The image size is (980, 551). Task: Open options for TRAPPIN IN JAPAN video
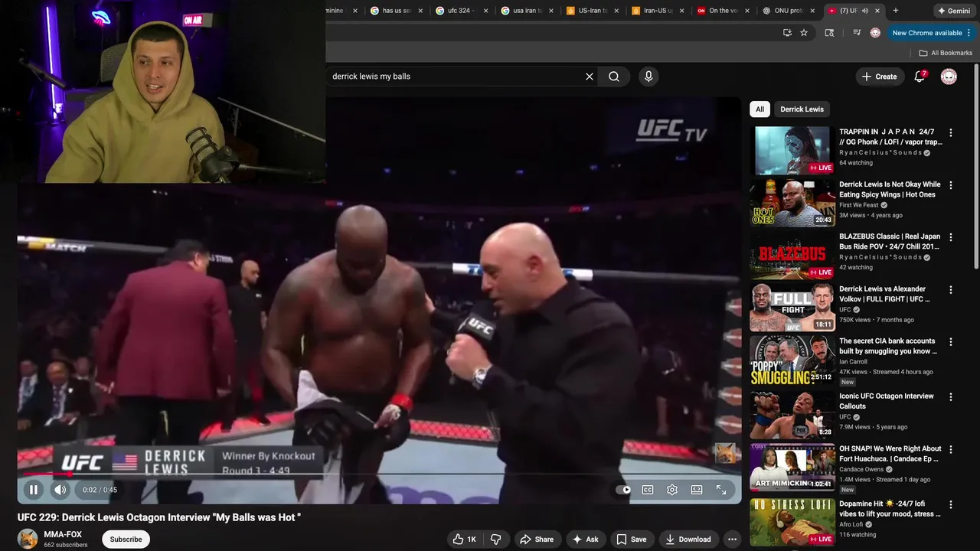(951, 133)
